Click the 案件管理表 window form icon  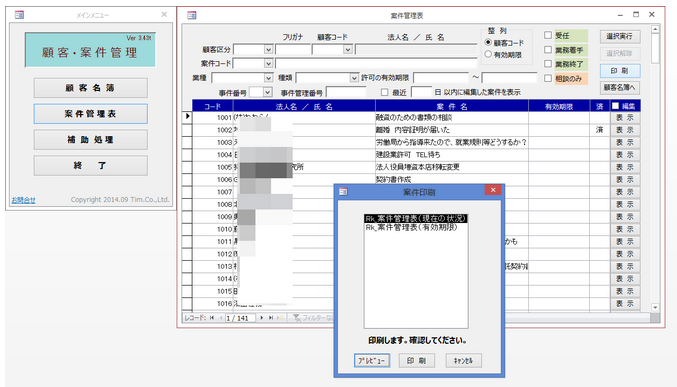(x=192, y=16)
